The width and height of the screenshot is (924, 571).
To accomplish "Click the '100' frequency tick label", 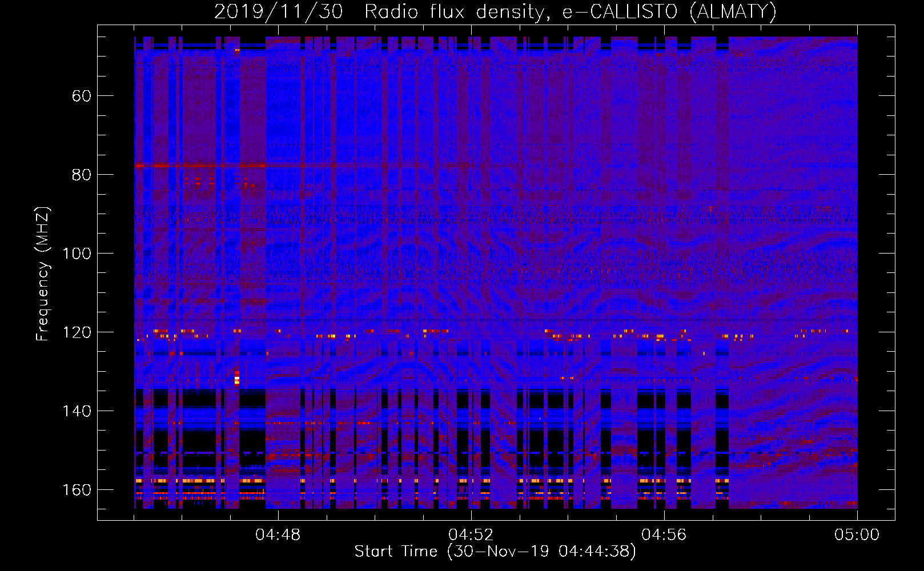I will [x=77, y=253].
